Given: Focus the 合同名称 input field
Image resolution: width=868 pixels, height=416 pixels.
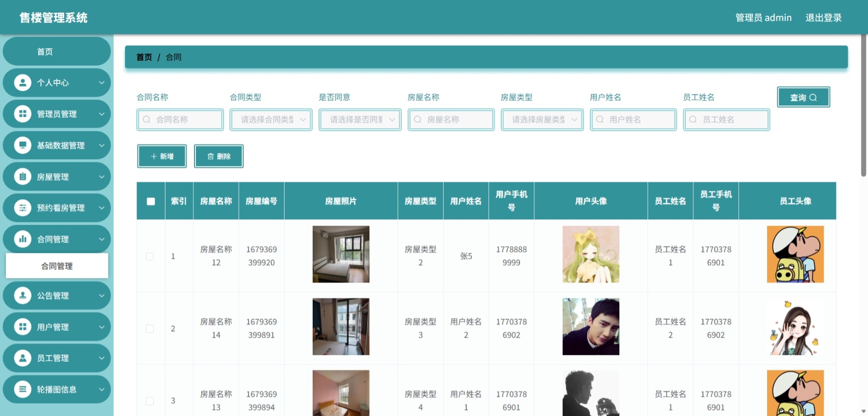Looking at the screenshot, I should [x=180, y=119].
